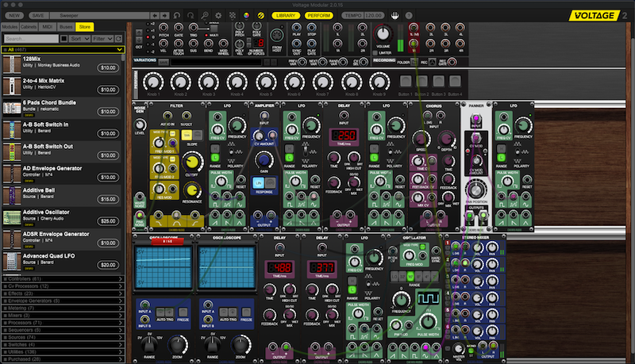The height and width of the screenshot is (364, 635).
Task: Select the oscillator 16' range button
Action: 410,277
